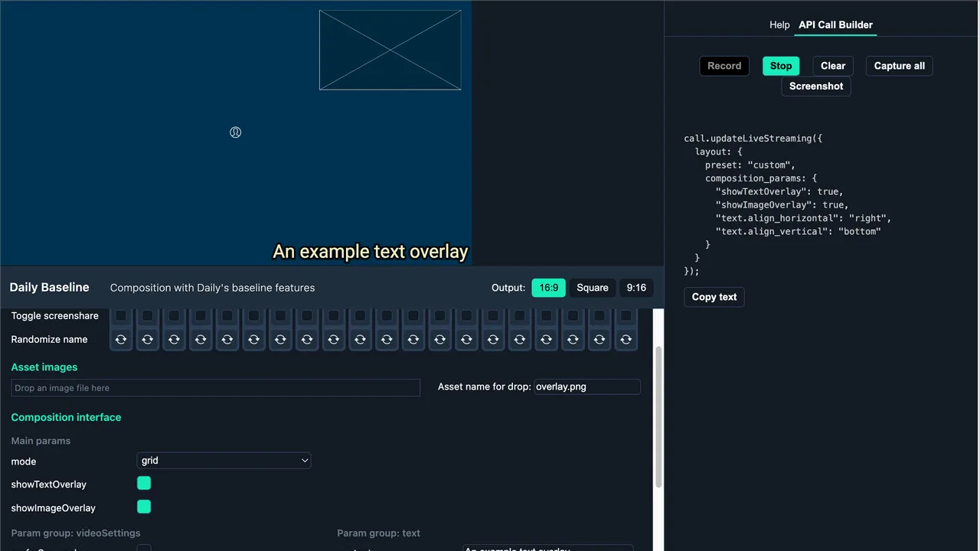Click the 'call.updateLiveStreaming({' code line
This screenshot has height=551, width=980.
753,139
